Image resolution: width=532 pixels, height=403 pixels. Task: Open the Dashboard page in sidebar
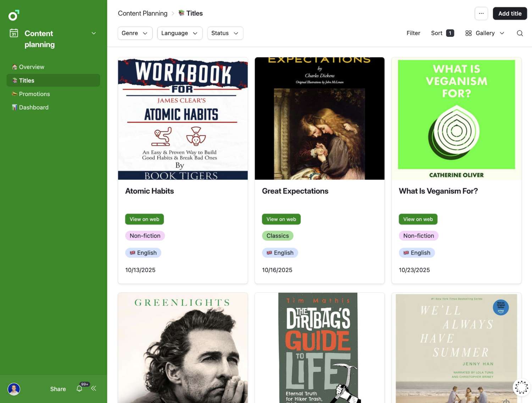point(53,107)
